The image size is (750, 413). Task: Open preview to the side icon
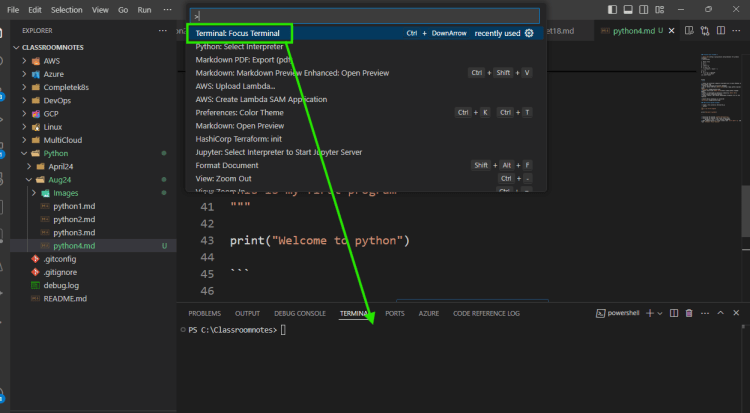tap(689, 31)
